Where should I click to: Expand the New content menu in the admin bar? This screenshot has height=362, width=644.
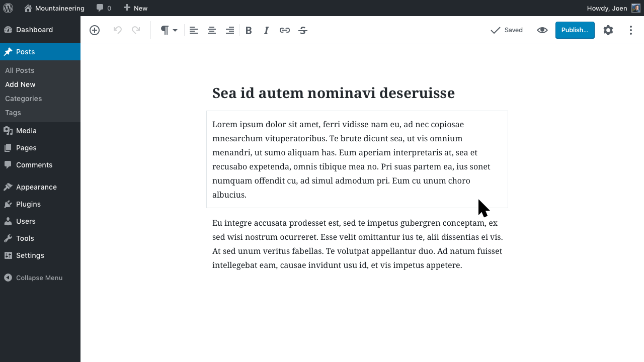pyautogui.click(x=135, y=8)
